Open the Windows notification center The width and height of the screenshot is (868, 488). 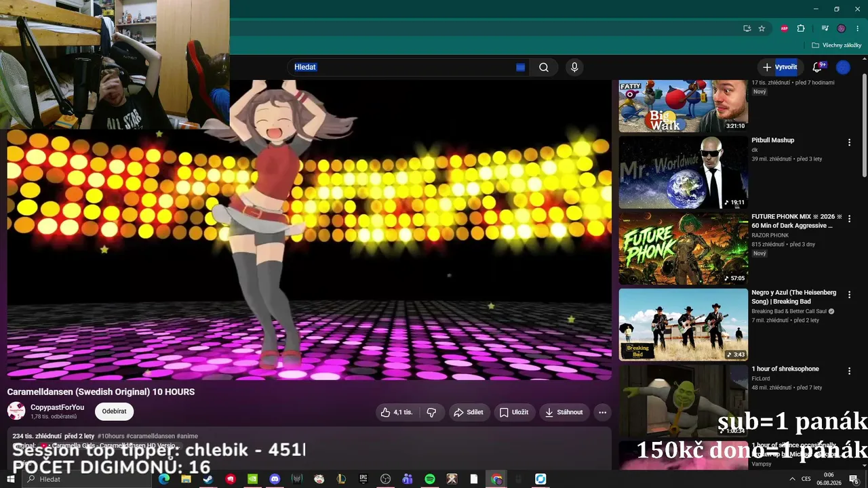pos(854,480)
